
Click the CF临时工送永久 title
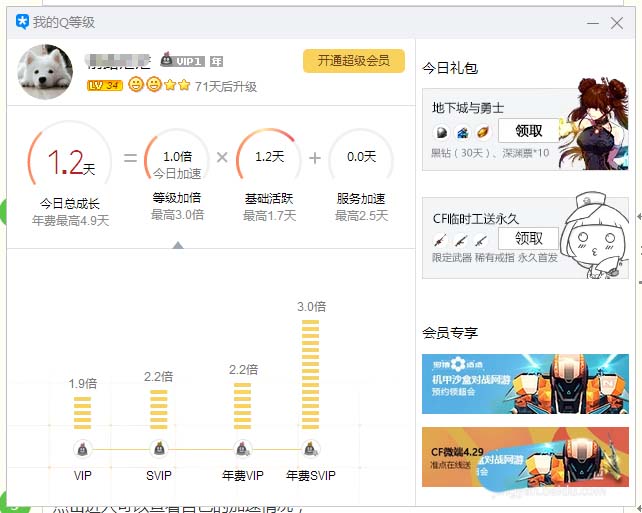tap(476, 219)
